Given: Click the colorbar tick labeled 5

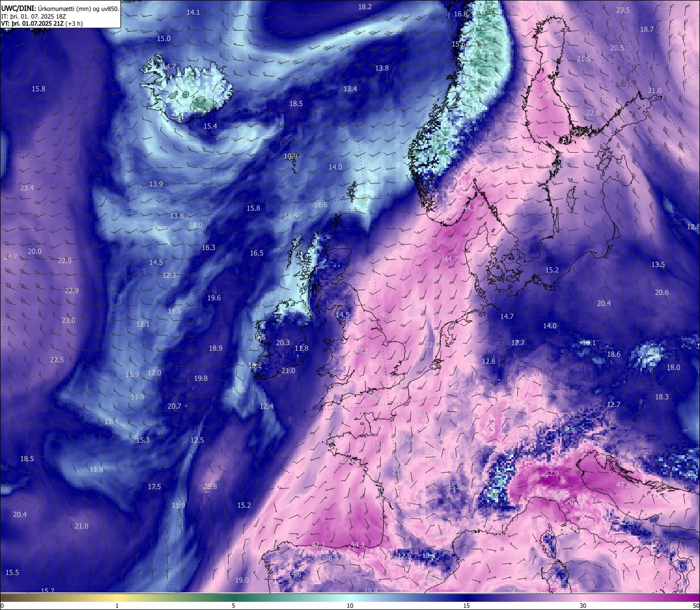Looking at the screenshot, I should 234,605.
